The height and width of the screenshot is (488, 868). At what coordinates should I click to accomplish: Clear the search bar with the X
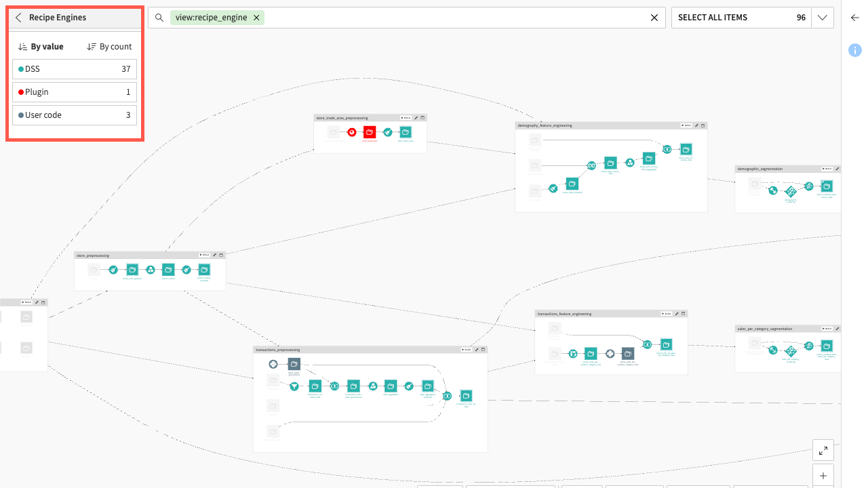coord(654,18)
